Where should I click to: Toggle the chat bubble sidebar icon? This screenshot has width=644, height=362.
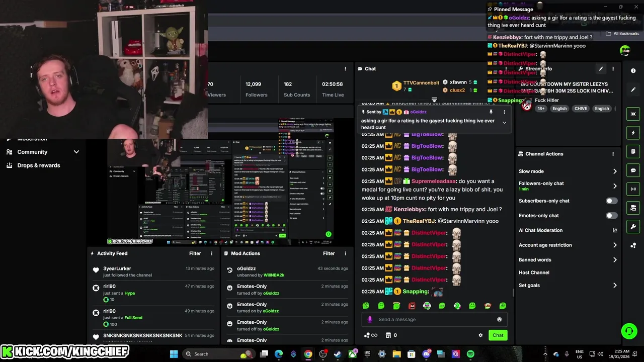(633, 170)
